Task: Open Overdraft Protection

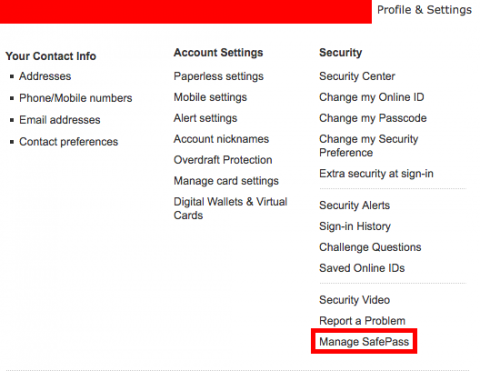Action: (223, 160)
